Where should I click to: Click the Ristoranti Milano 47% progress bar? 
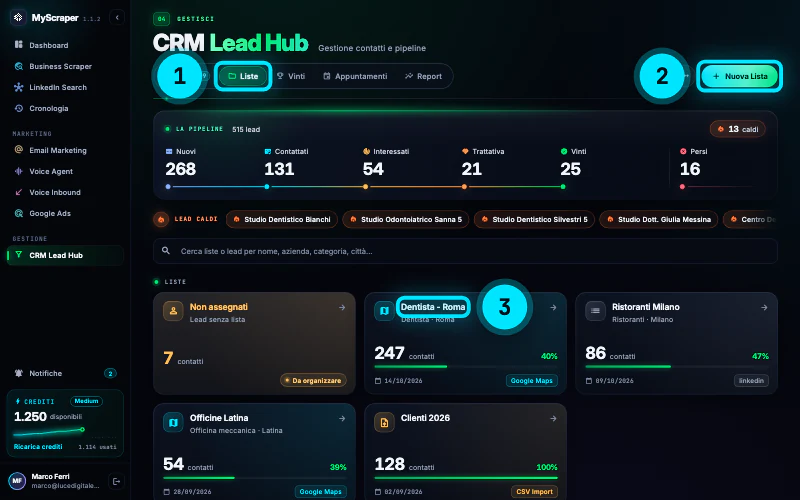point(677,366)
